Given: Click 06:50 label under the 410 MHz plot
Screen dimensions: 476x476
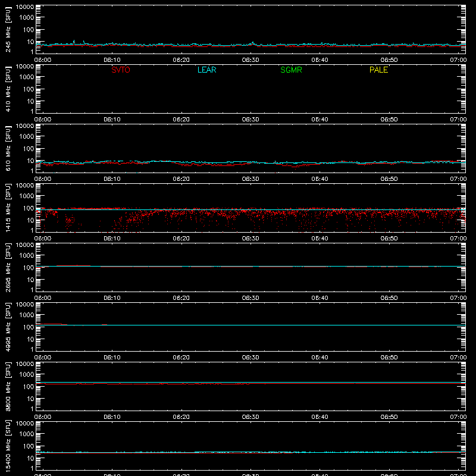Looking at the screenshot, I should [389, 120].
